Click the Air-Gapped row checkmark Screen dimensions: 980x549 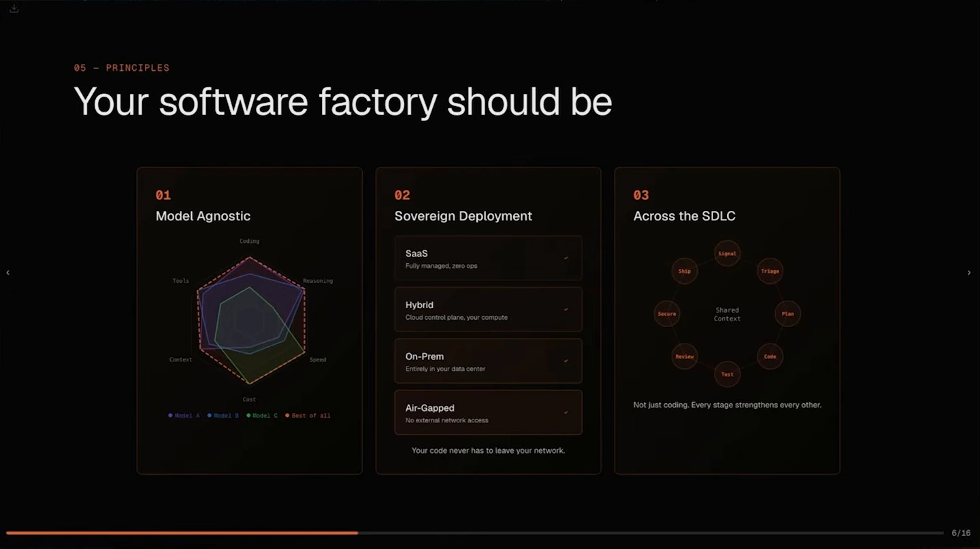pyautogui.click(x=566, y=412)
